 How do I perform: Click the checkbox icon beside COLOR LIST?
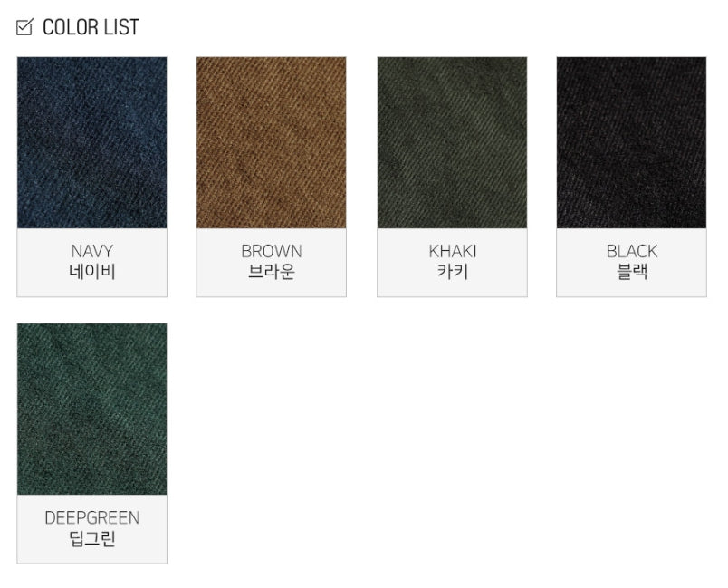(24, 27)
